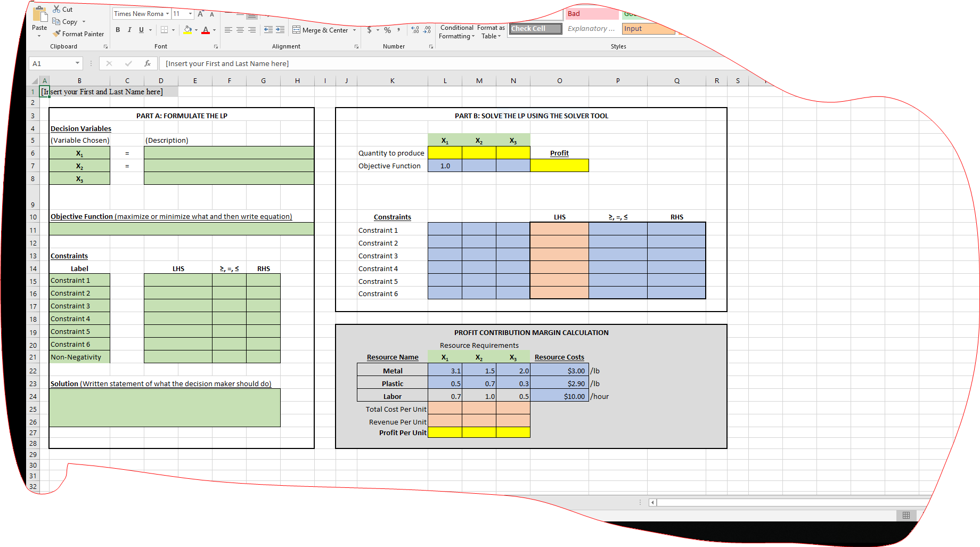The height and width of the screenshot is (547, 980).
Task: Open Number group dialog launcher
Action: coord(431,47)
